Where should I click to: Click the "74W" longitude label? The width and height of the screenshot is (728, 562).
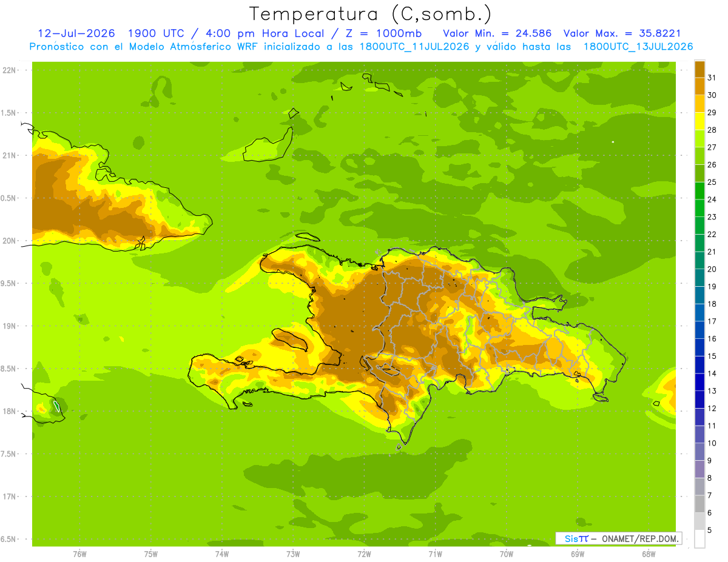[x=222, y=554]
